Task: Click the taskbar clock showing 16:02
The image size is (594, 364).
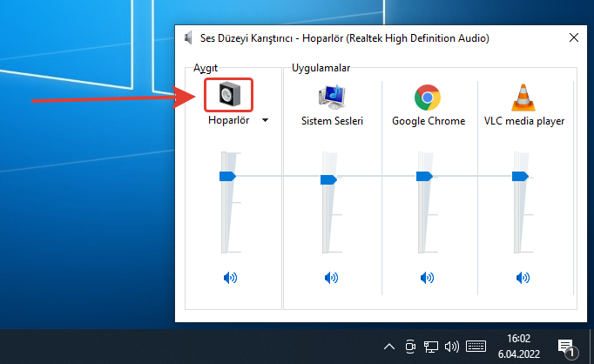Action: click(517, 347)
